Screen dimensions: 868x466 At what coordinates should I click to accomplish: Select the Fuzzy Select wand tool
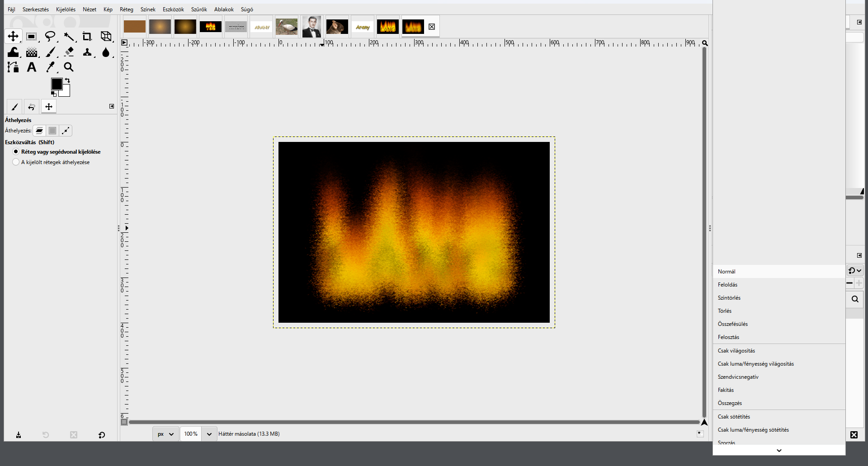pos(69,36)
